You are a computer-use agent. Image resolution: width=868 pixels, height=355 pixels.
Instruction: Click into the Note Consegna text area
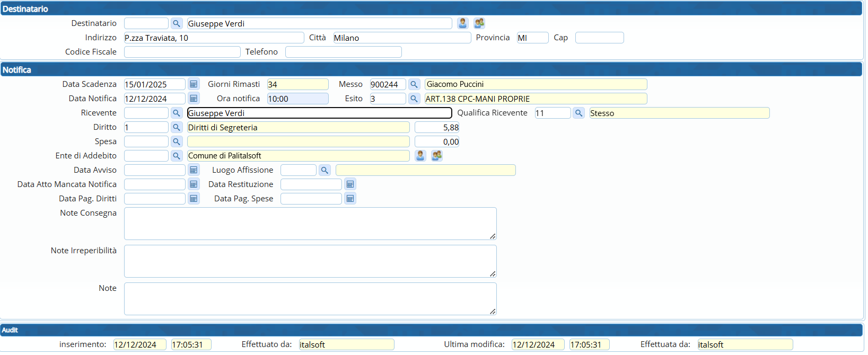coord(310,224)
